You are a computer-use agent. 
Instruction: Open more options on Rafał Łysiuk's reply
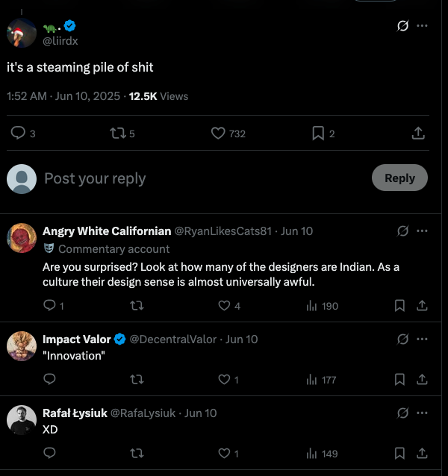422,413
